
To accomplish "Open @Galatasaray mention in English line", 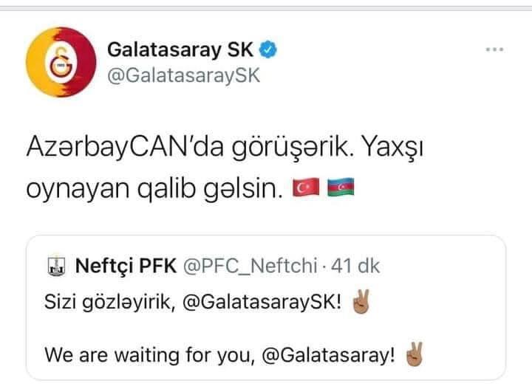I will (328, 355).
